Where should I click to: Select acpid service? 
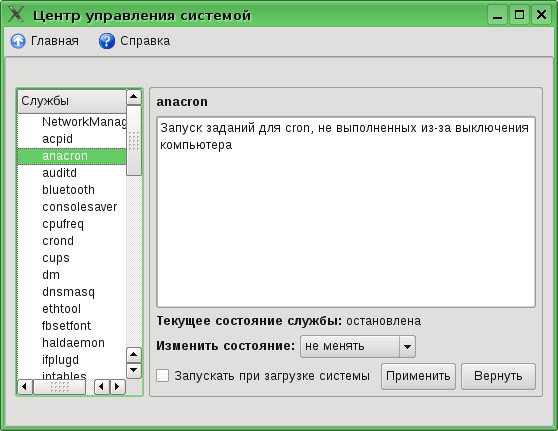pyautogui.click(x=72, y=139)
